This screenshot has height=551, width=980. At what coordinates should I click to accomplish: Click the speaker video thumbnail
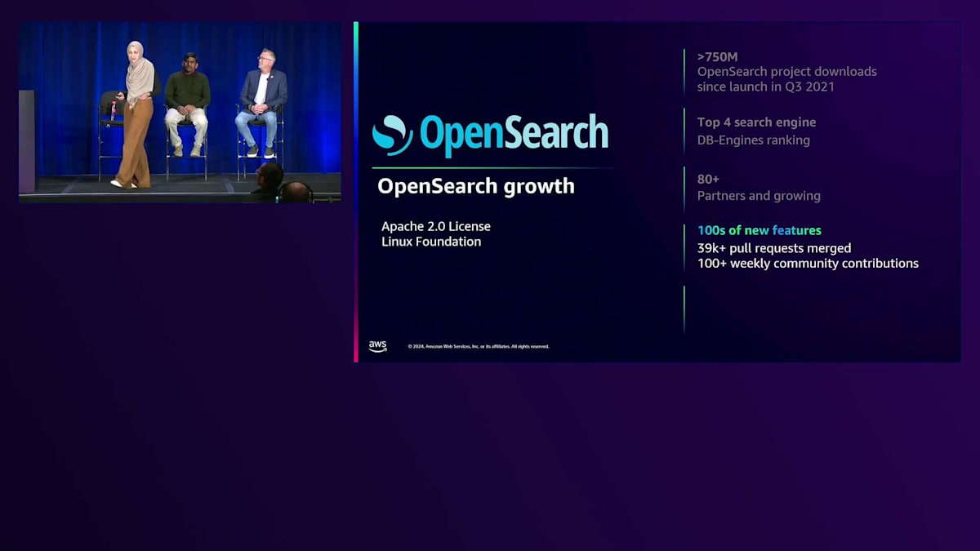tap(180, 112)
